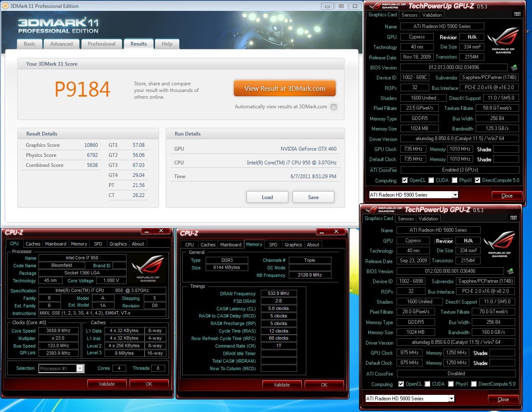The width and height of the screenshot is (532, 412).
Task: Toggle CUDA checkbox in HD 5800 GPU-Z
Action: pyautogui.click(x=427, y=384)
